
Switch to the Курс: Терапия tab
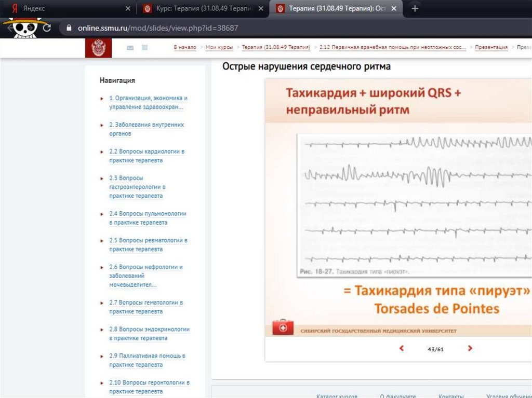click(x=203, y=8)
